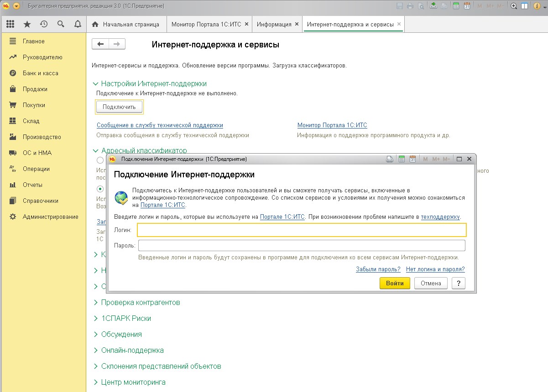Image resolution: width=548 pixels, height=392 pixels.
Task: Open Банк и касса section in sidebar
Action: click(x=40, y=73)
